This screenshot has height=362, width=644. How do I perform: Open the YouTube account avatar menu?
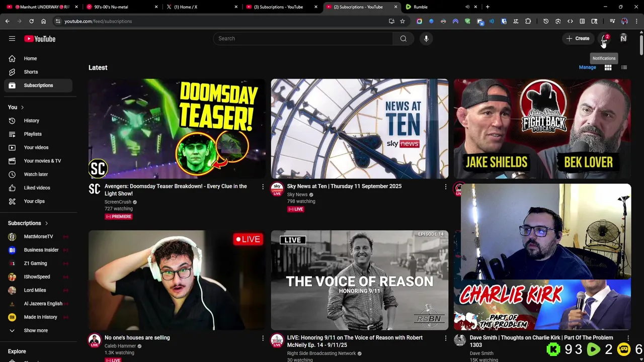click(x=623, y=39)
